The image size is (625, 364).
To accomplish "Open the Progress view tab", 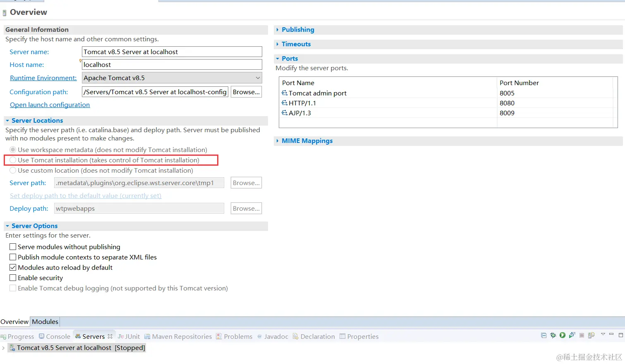I will click(17, 336).
